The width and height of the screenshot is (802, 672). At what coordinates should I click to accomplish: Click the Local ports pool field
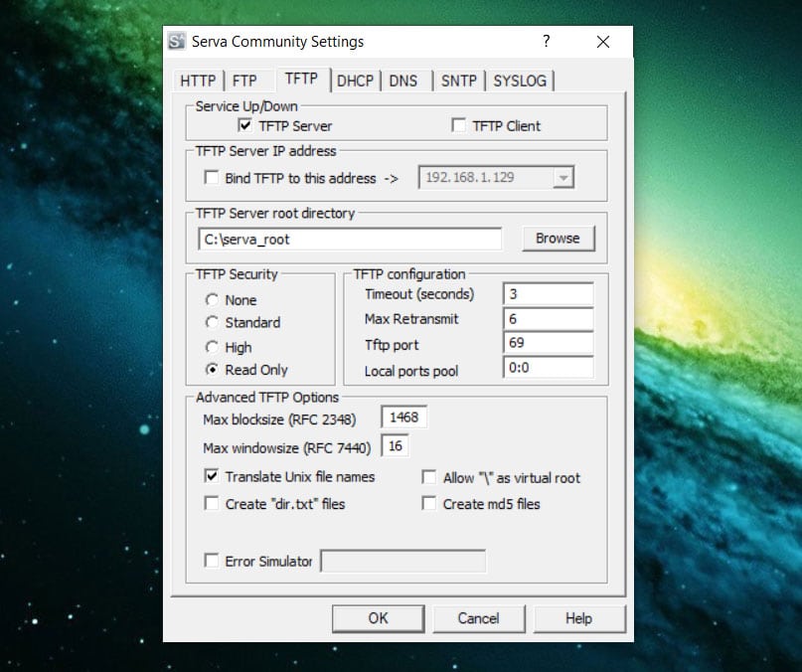[548, 368]
